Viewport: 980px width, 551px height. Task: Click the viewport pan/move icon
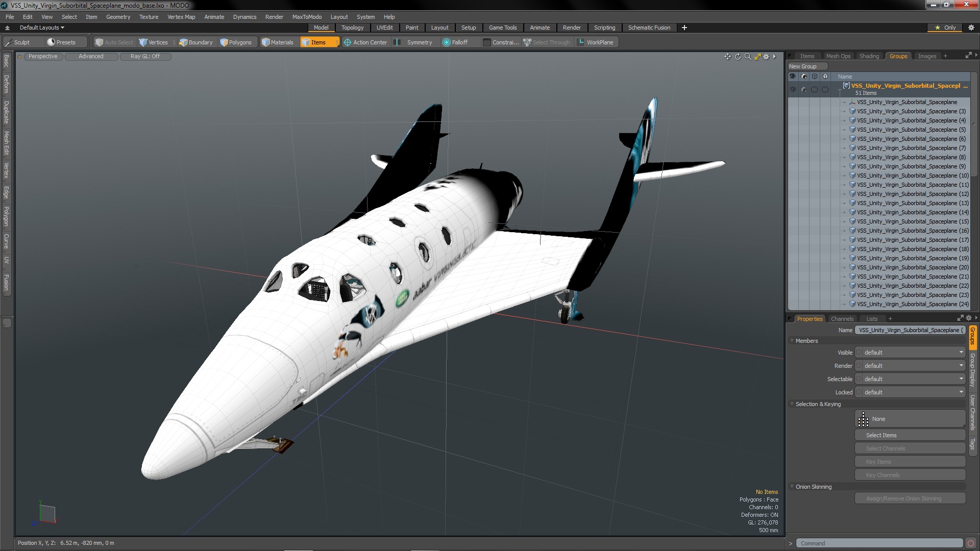pyautogui.click(x=727, y=57)
